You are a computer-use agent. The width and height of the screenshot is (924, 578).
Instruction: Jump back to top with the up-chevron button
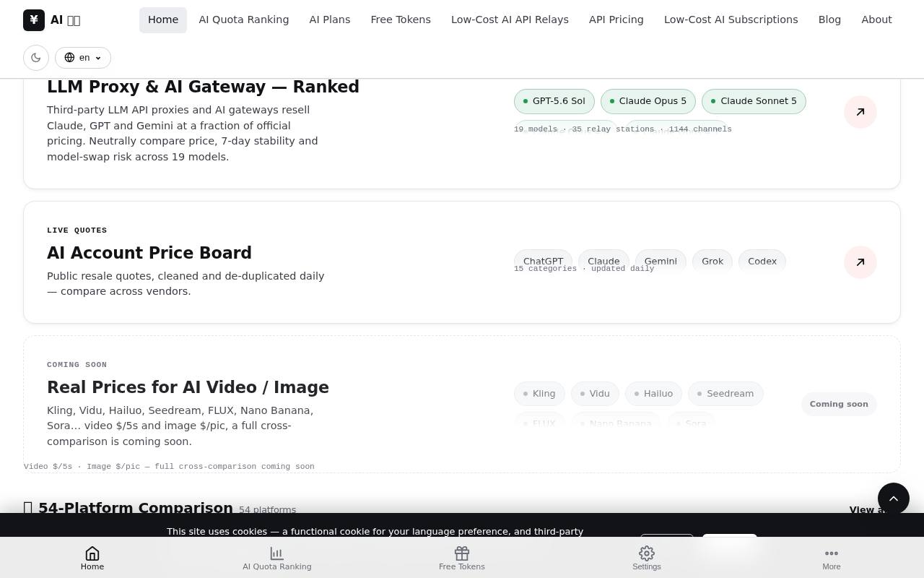click(x=894, y=499)
